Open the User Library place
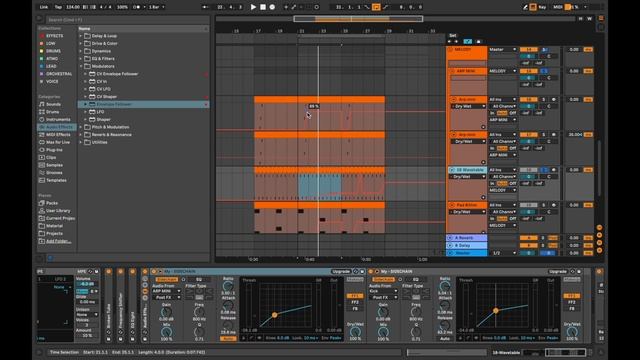Viewport: 640px width, 360px height. (58, 211)
